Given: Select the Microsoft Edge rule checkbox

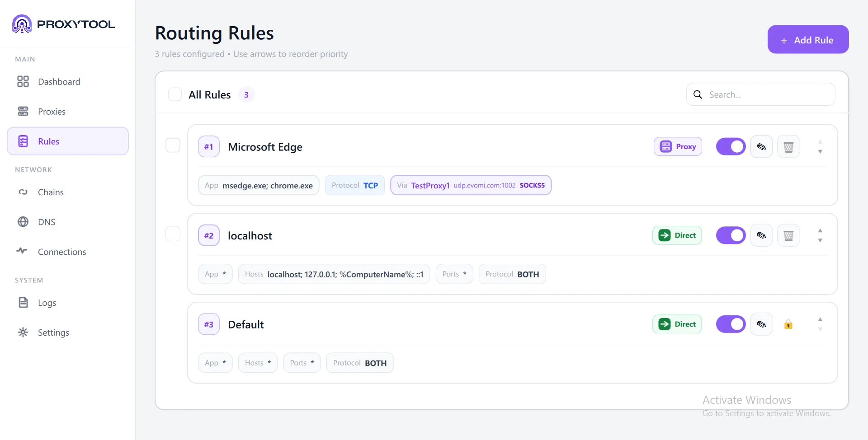Looking at the screenshot, I should 173,145.
